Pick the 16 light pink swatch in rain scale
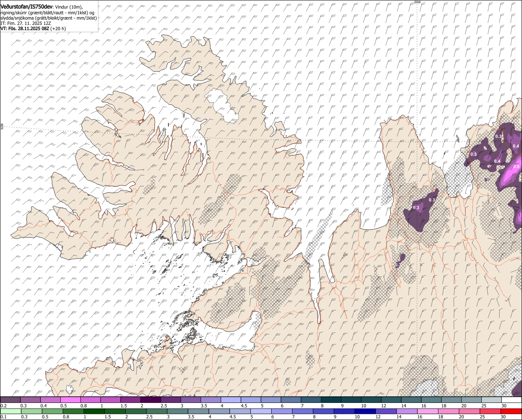 [x=429, y=411]
